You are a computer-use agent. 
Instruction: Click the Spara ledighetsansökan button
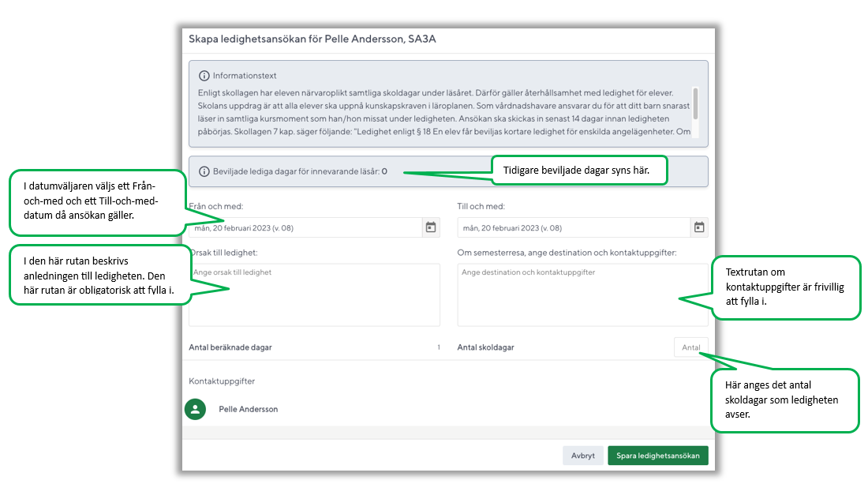pos(657,456)
